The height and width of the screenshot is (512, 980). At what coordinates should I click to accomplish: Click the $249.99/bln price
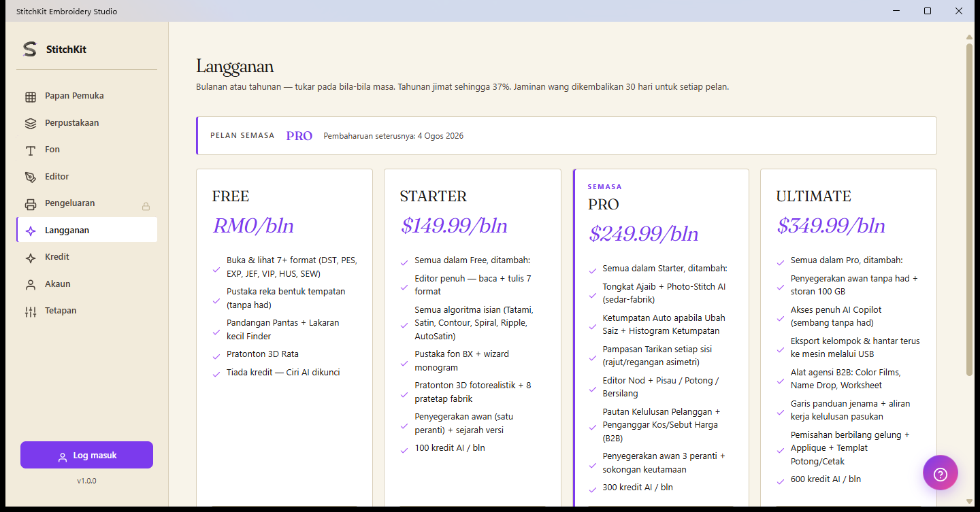(x=643, y=234)
